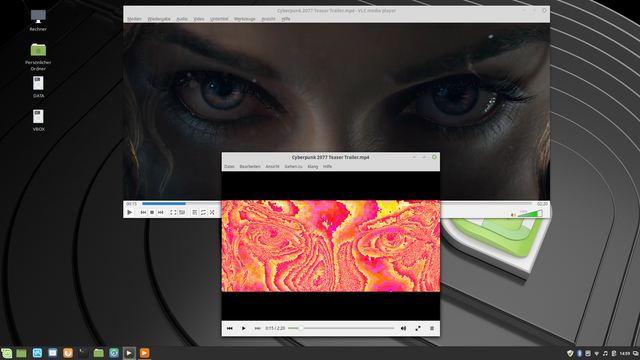The height and width of the screenshot is (360, 640).
Task: Open Bearbeiten menu in front player
Action: (250, 167)
